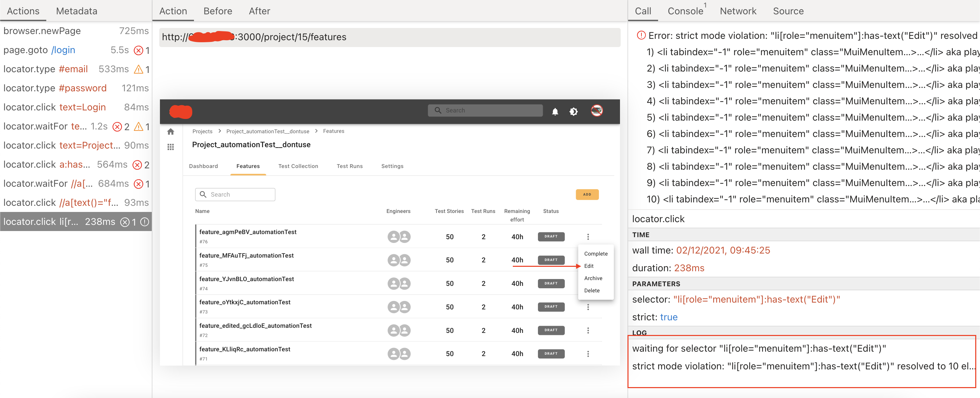
Task: Open the Test Collection tab
Action: coord(298,166)
